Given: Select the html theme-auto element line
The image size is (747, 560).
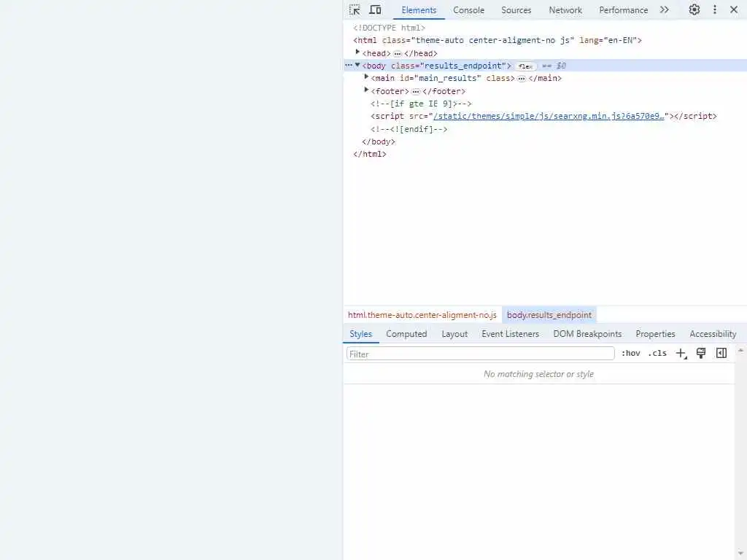Looking at the screenshot, I should [x=498, y=41].
